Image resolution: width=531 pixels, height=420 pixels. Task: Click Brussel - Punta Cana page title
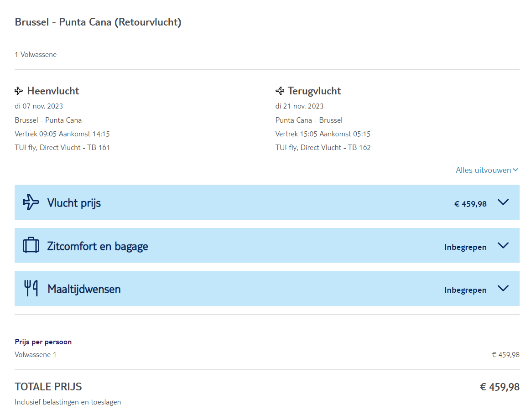point(98,22)
